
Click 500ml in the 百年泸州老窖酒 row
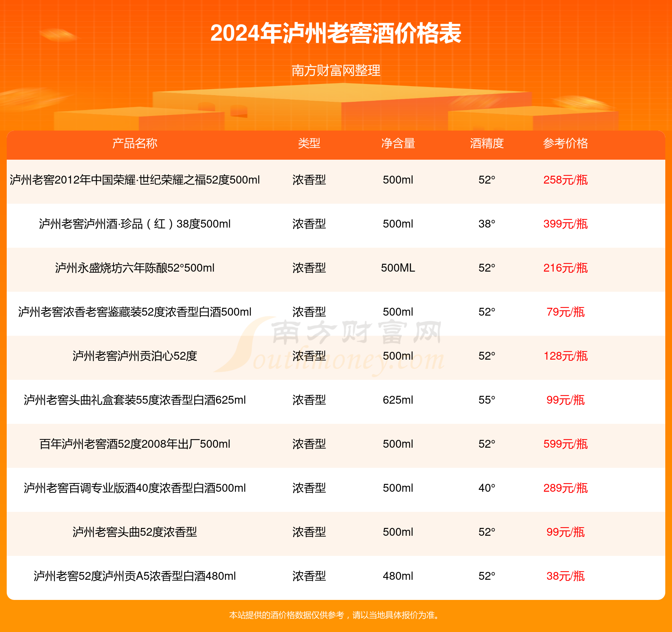click(x=398, y=444)
